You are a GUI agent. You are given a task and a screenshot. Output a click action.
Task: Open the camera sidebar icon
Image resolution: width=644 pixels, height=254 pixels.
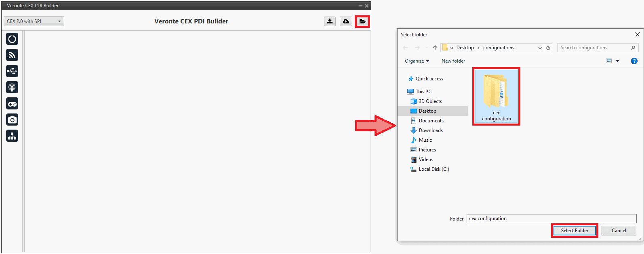coord(12,120)
